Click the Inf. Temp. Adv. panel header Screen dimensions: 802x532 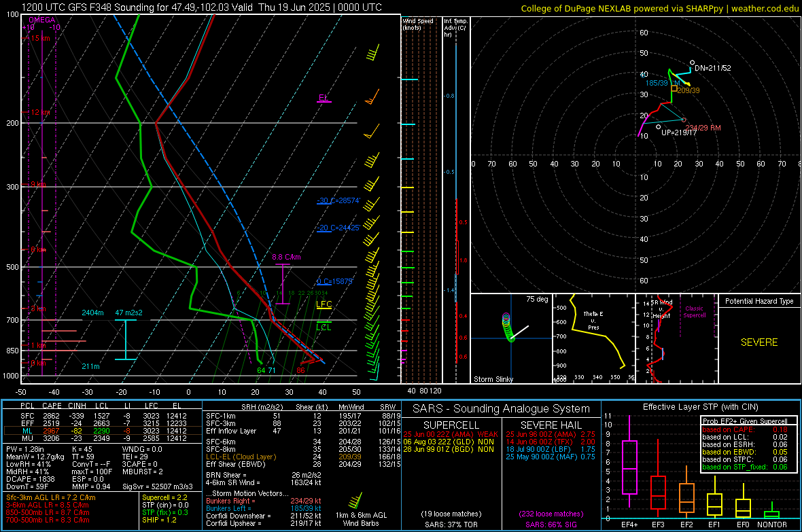pos(455,28)
